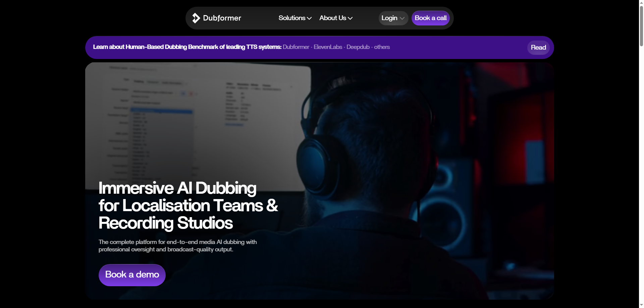Image resolution: width=644 pixels, height=308 pixels.
Task: Click the Immersive AI Dubbing hero heading
Action: coord(188,205)
